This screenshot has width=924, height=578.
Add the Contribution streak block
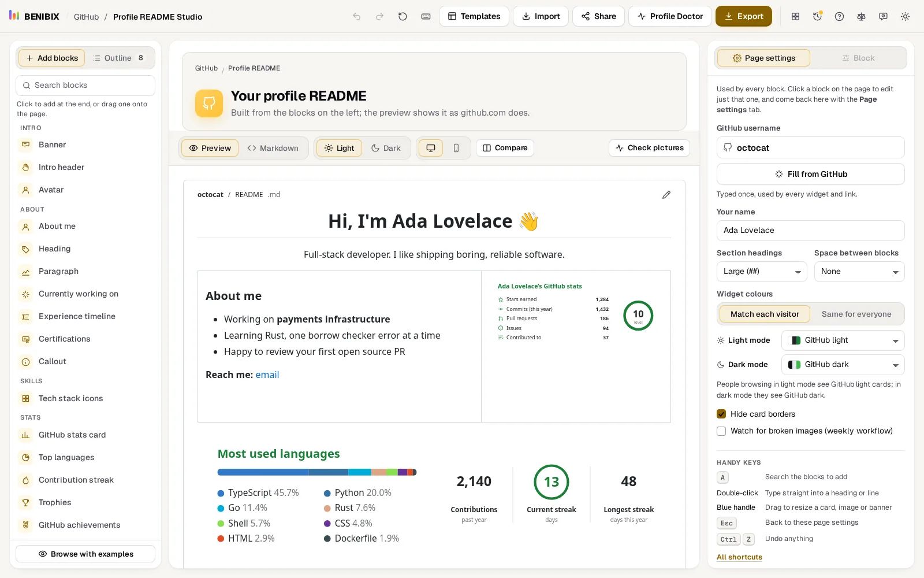pyautogui.click(x=85, y=480)
